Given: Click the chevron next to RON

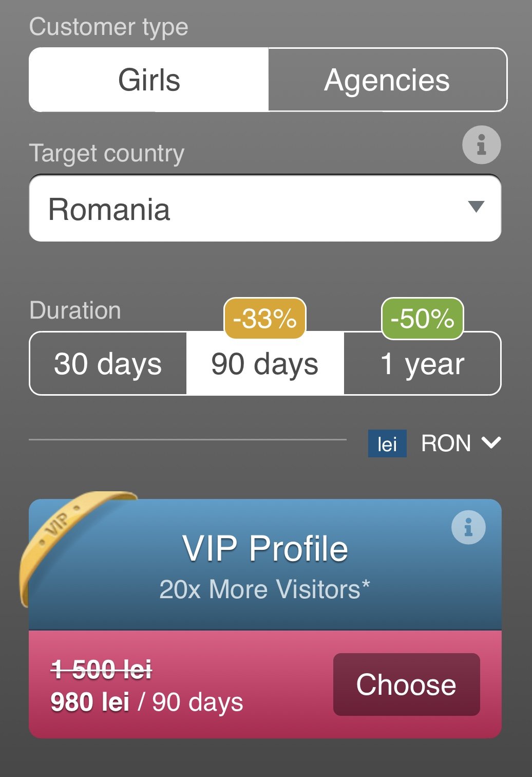Looking at the screenshot, I should pyautogui.click(x=491, y=442).
